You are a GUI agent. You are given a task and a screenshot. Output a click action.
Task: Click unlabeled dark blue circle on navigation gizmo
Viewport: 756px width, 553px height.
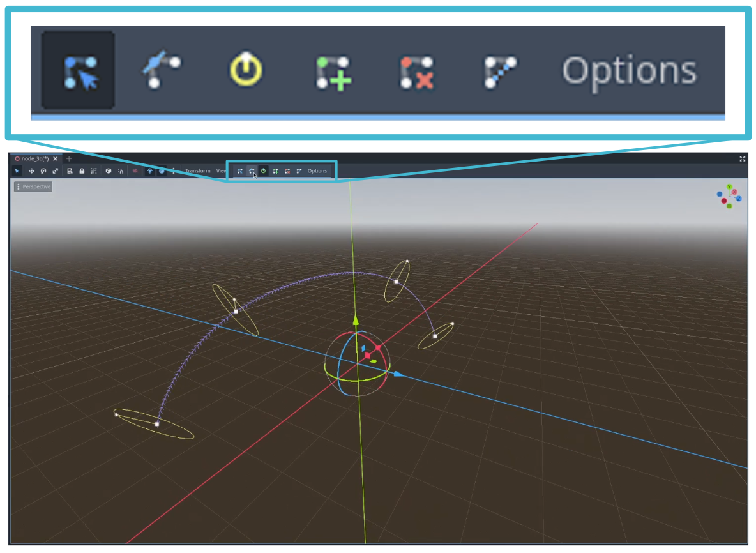click(x=720, y=194)
